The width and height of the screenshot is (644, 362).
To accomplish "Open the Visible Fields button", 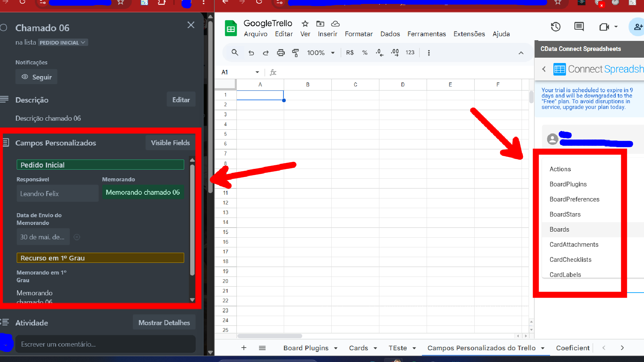I will (170, 143).
